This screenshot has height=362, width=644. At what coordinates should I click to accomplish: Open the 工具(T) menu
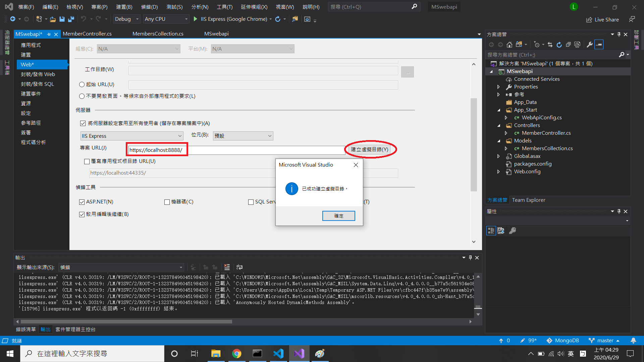click(x=224, y=7)
